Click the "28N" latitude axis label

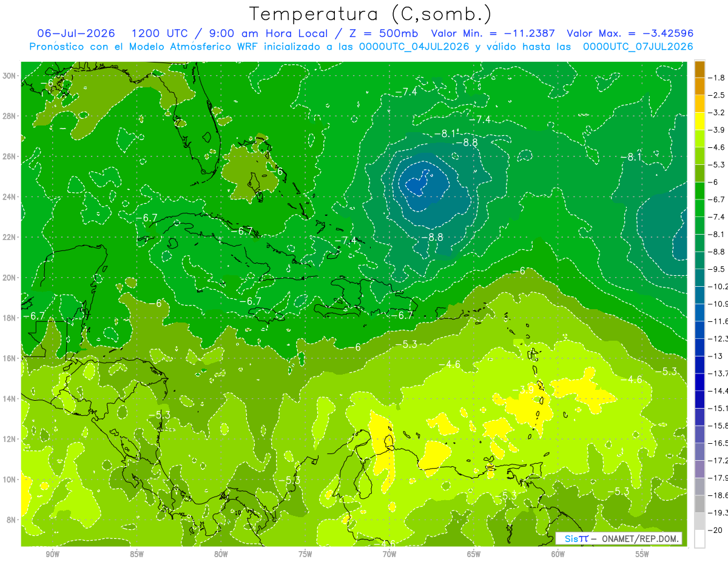10,116
